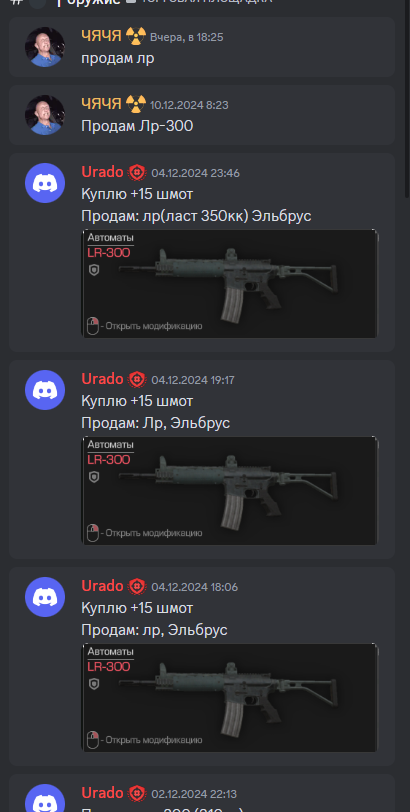Image resolution: width=410 pixels, height=812 pixels.
Task: Open ЧЯЧЯ avatar on "продам лр" message
Action: pyautogui.click(x=45, y=47)
